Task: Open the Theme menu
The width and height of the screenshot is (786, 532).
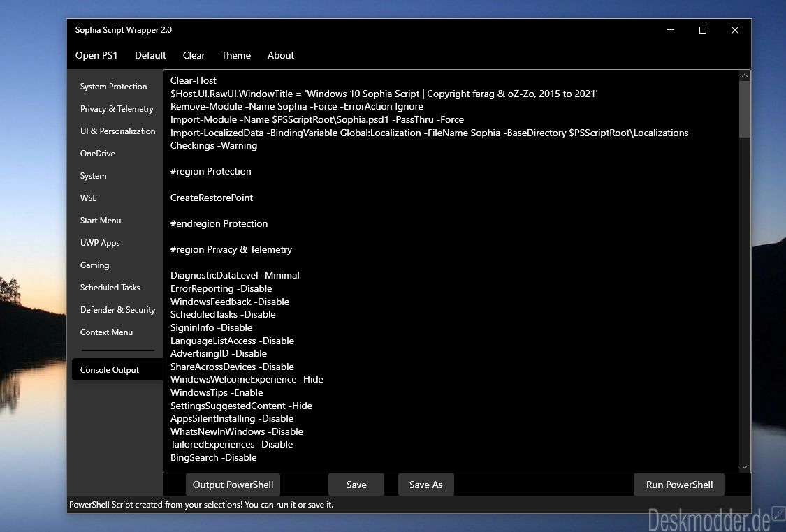Action: click(x=235, y=56)
